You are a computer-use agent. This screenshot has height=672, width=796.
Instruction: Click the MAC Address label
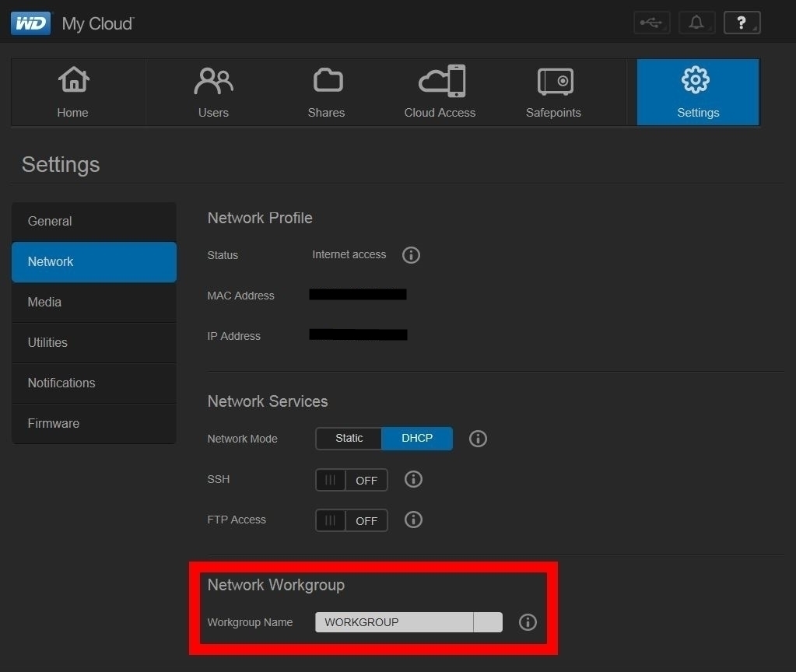pos(240,296)
